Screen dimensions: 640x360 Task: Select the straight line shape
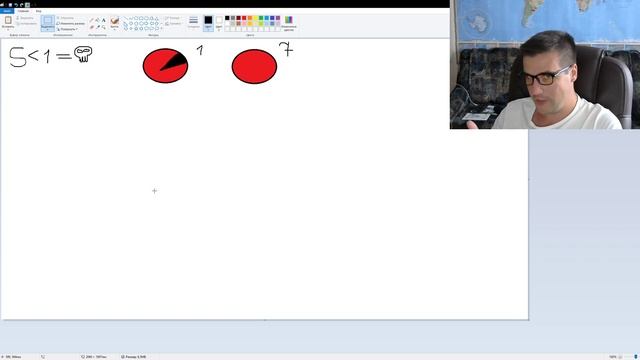click(x=125, y=18)
